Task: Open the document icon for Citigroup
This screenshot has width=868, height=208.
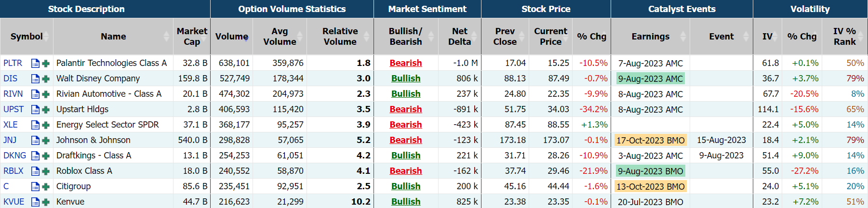Action: point(35,186)
